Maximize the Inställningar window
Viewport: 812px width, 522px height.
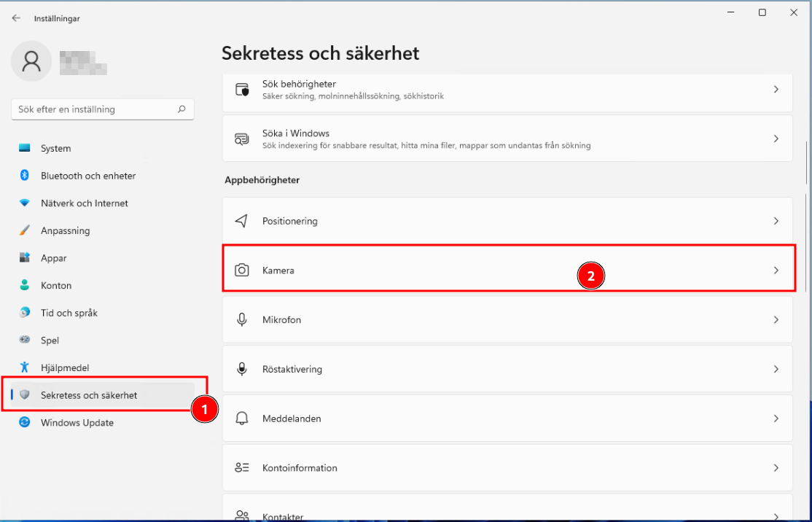point(762,12)
